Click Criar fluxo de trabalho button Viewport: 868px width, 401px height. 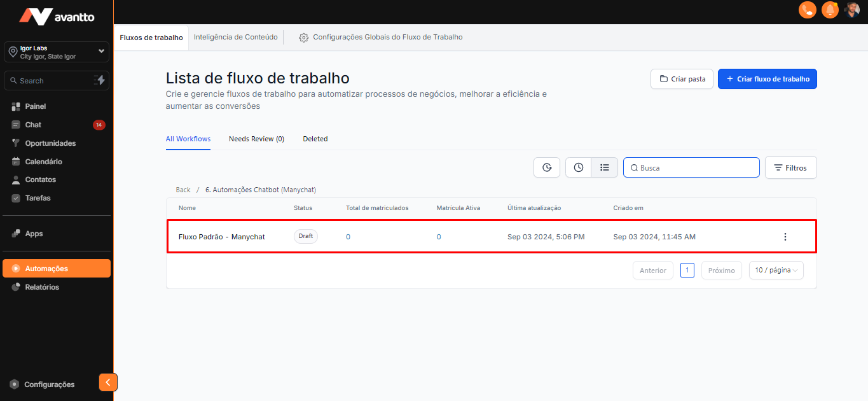tap(767, 79)
